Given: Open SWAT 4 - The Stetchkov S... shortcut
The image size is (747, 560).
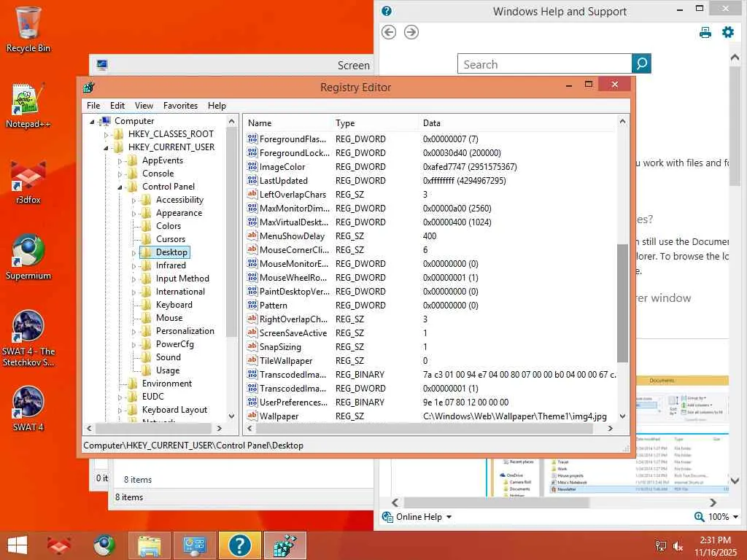Looking at the screenshot, I should 28,338.
